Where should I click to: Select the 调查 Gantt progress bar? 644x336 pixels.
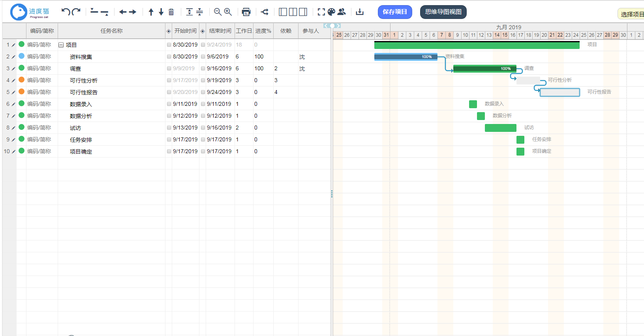(x=485, y=69)
